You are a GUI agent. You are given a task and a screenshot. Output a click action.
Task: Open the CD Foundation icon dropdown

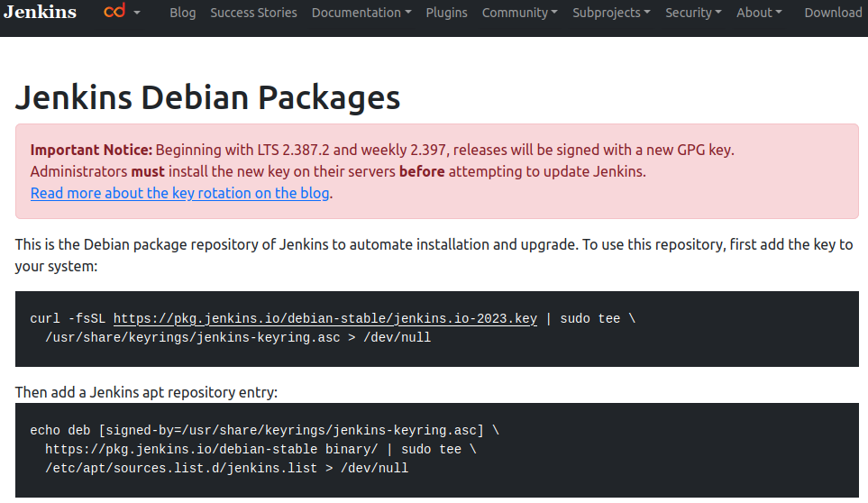tap(122, 12)
